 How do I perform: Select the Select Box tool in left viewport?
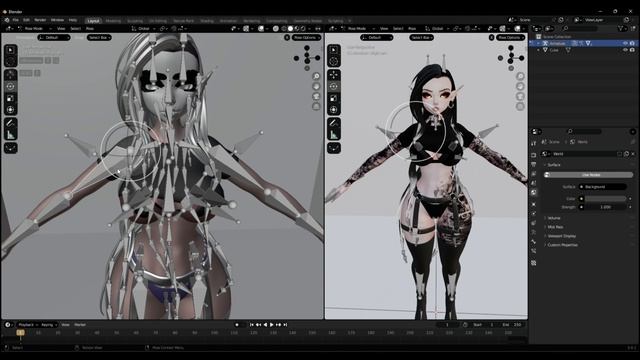coord(11,50)
